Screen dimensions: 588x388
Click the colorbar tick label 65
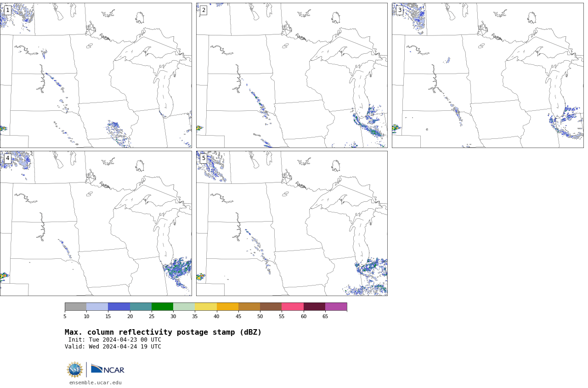click(x=325, y=316)
